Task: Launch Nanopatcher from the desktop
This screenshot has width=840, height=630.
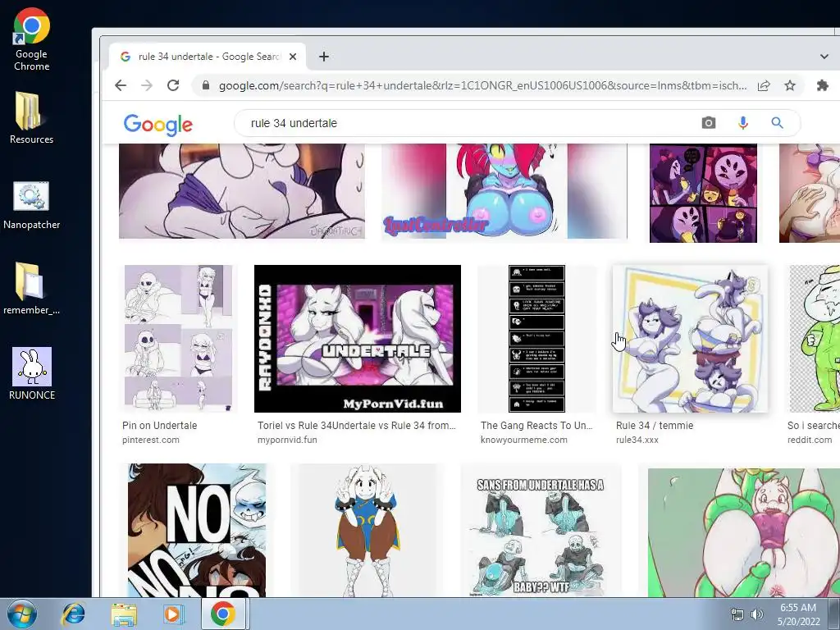Action: [32, 205]
